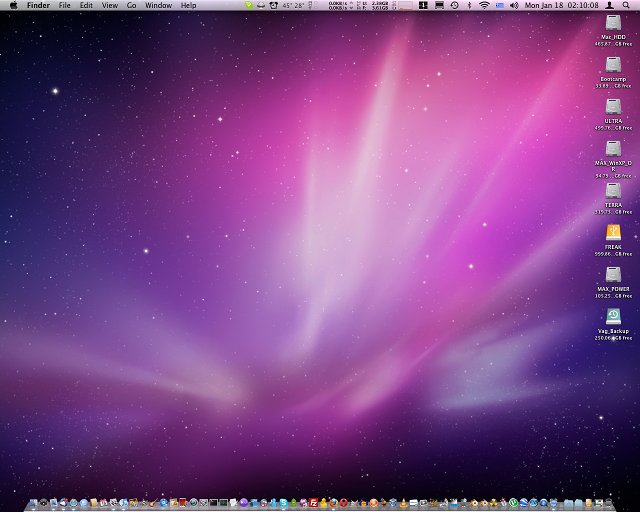The height and width of the screenshot is (512, 640).
Task: Open the purple sphere Dock app
Action: coord(243,503)
